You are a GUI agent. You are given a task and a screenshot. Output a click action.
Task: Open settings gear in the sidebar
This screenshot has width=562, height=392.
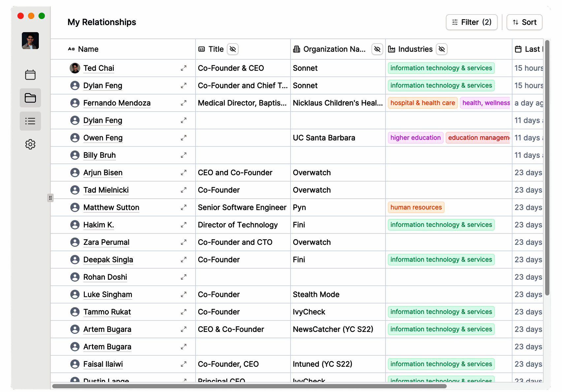[x=30, y=144]
